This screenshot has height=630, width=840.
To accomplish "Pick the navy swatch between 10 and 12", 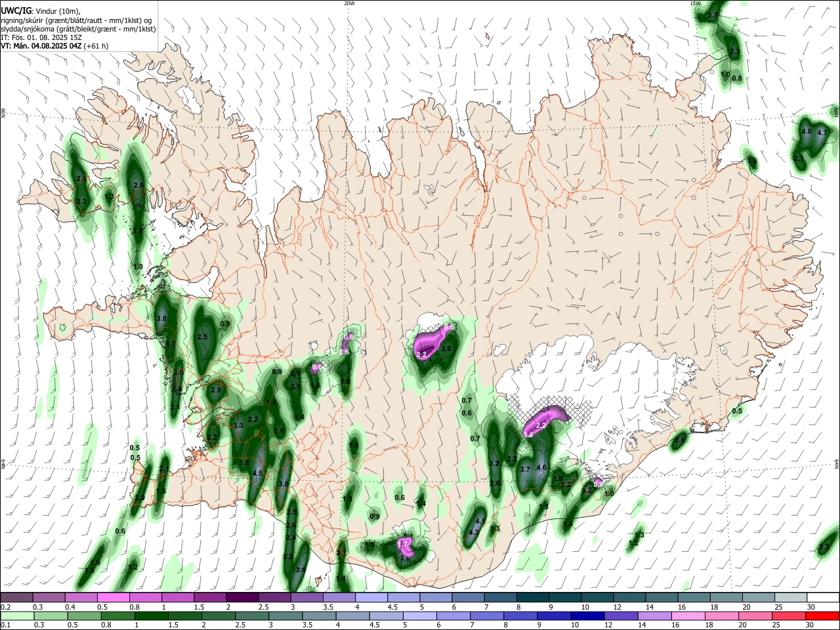I will tap(586, 616).
